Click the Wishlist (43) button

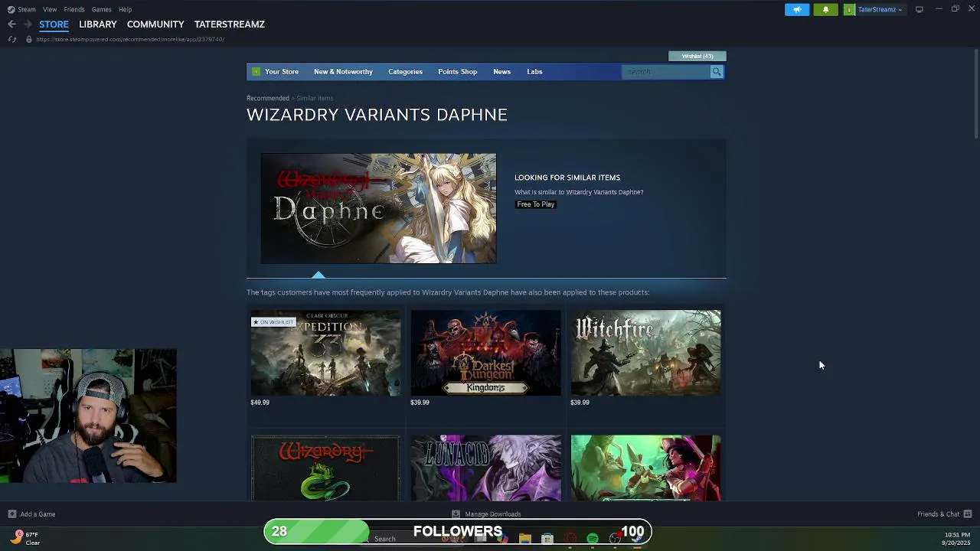click(x=697, y=56)
